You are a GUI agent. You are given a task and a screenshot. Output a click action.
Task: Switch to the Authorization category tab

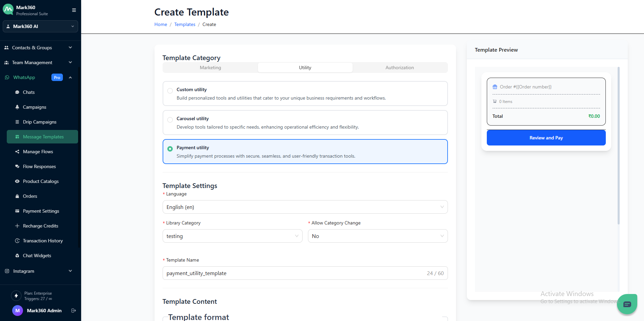click(400, 68)
